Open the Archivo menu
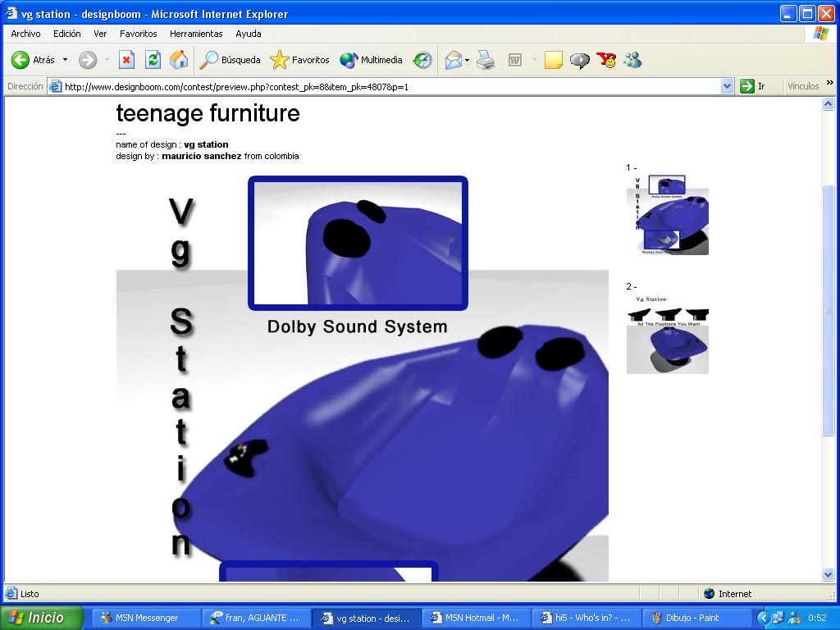This screenshot has height=630, width=840. tap(25, 34)
